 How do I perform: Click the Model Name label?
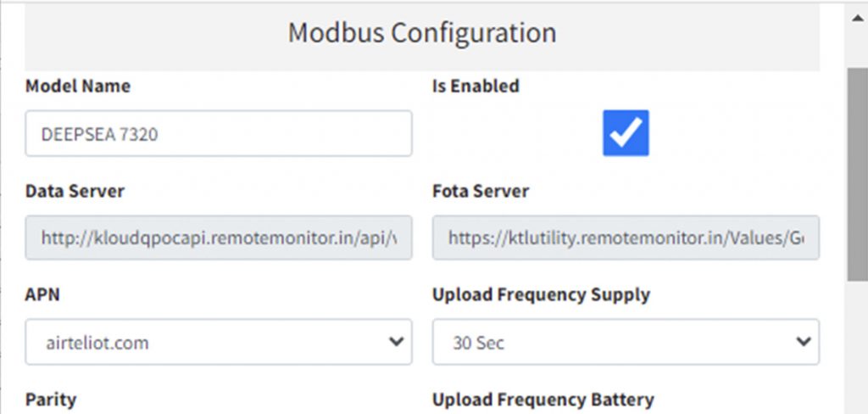tap(78, 86)
